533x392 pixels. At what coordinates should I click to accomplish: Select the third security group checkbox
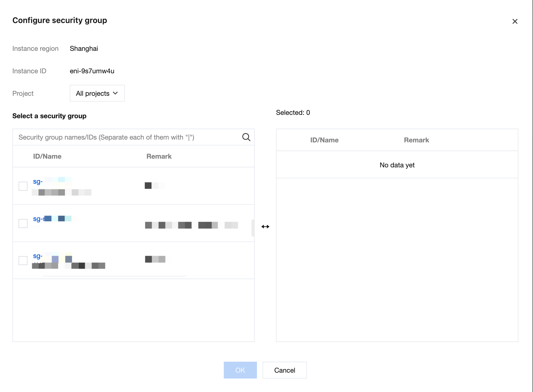(23, 261)
